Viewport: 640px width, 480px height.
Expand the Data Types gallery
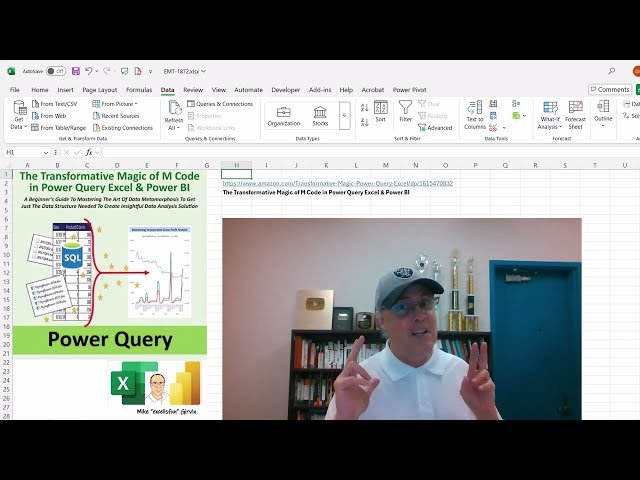(344, 116)
